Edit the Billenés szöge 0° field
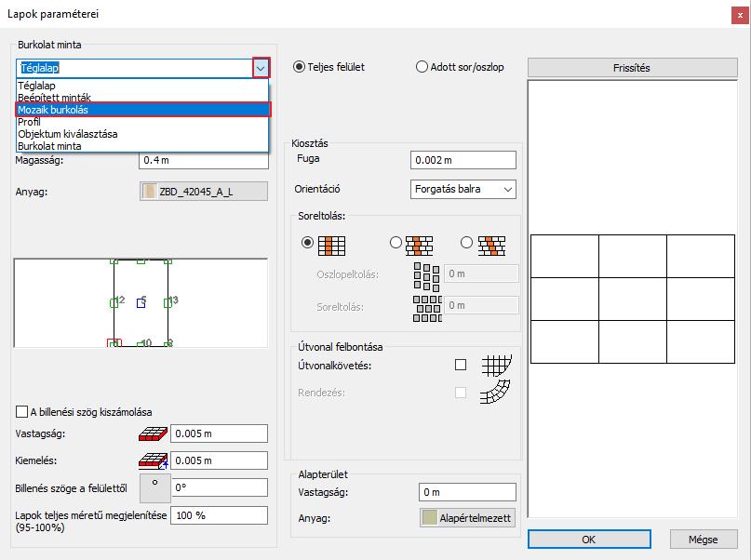This screenshot has width=751, height=560. [x=219, y=487]
